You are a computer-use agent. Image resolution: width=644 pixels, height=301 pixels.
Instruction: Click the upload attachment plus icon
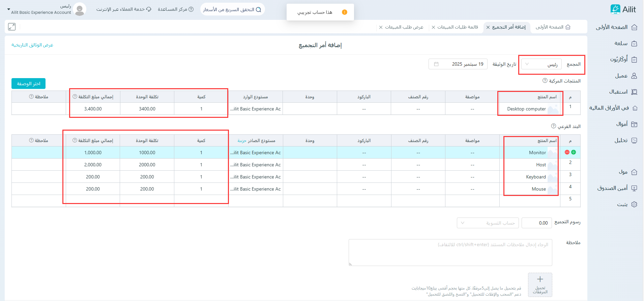pyautogui.click(x=540, y=279)
